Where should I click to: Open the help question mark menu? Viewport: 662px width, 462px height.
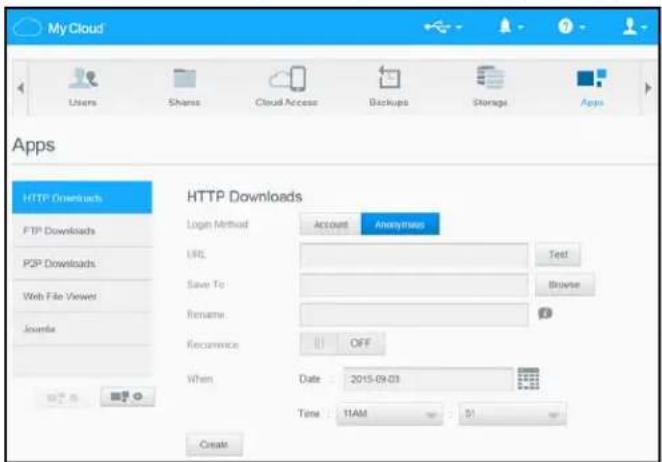tap(571, 27)
